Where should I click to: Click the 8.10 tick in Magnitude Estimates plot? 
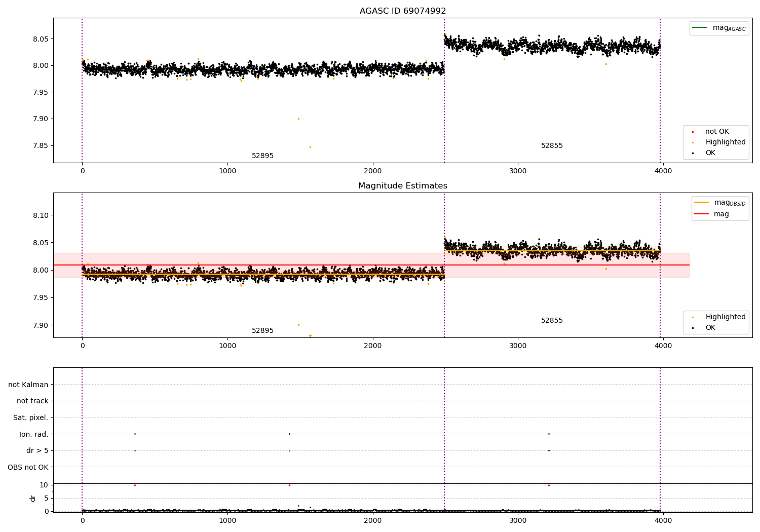(x=40, y=215)
